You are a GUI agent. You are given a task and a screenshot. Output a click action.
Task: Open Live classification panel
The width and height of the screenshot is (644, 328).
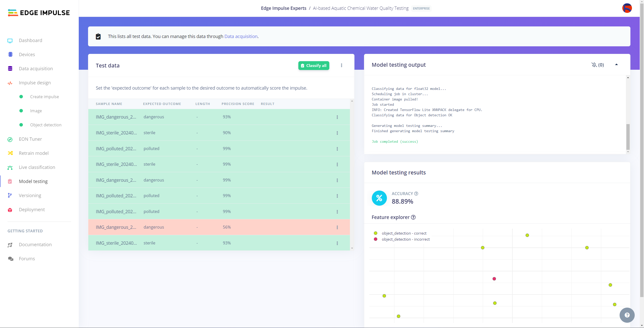(x=37, y=167)
